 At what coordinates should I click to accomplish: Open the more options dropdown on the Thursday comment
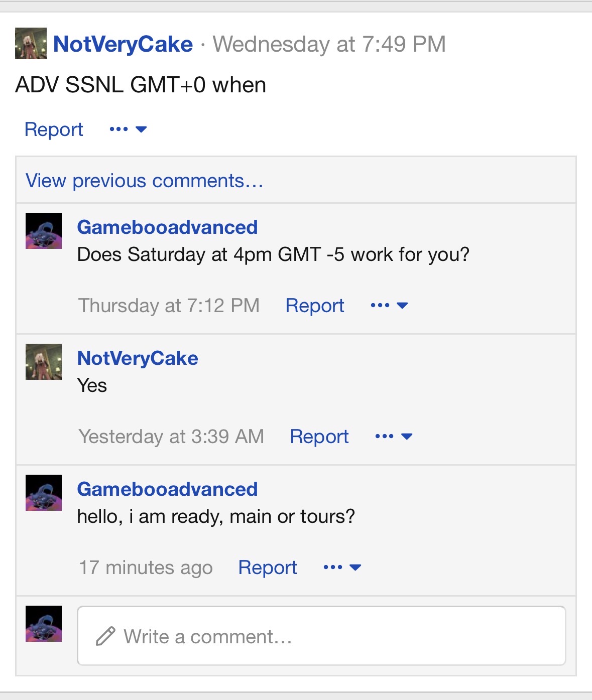[x=389, y=306]
